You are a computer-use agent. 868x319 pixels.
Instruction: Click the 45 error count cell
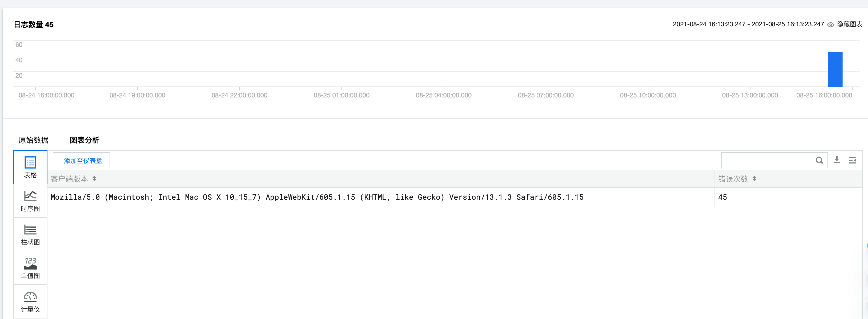(722, 197)
